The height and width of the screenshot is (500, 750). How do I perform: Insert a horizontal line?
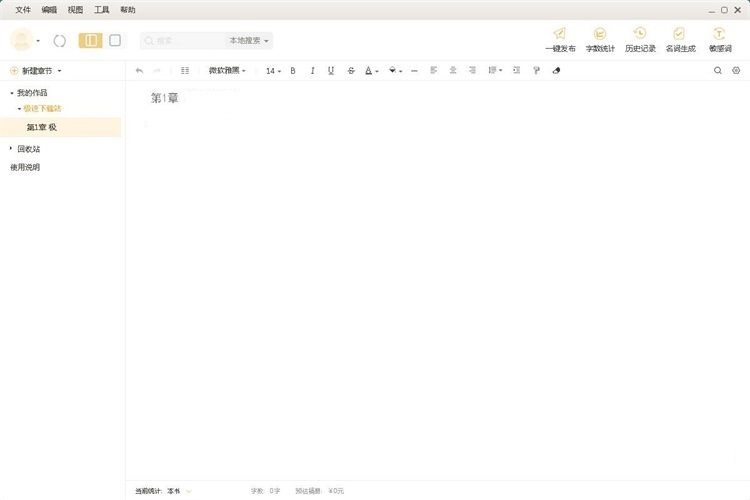pyautogui.click(x=414, y=71)
